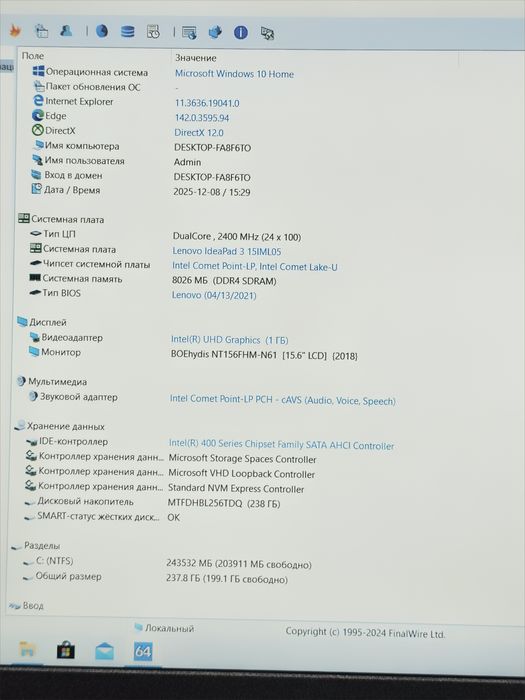Select the Тип ЦП row label

(x=59, y=233)
